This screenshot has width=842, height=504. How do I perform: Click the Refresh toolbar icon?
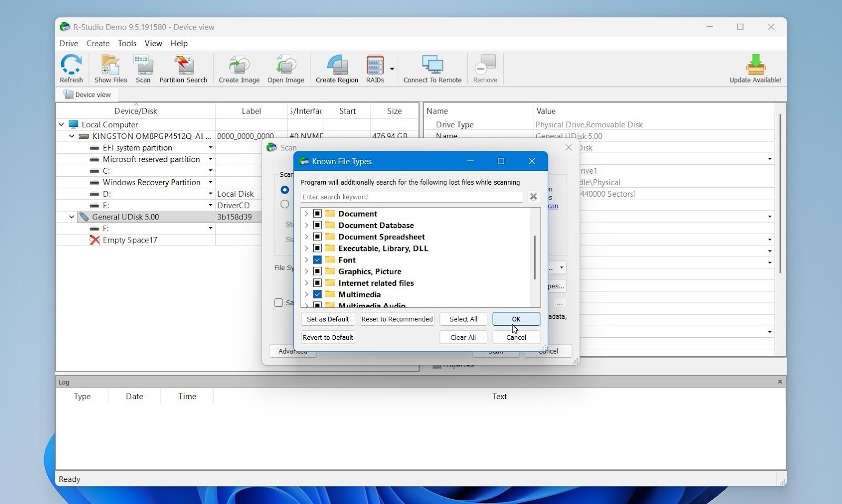tap(72, 68)
